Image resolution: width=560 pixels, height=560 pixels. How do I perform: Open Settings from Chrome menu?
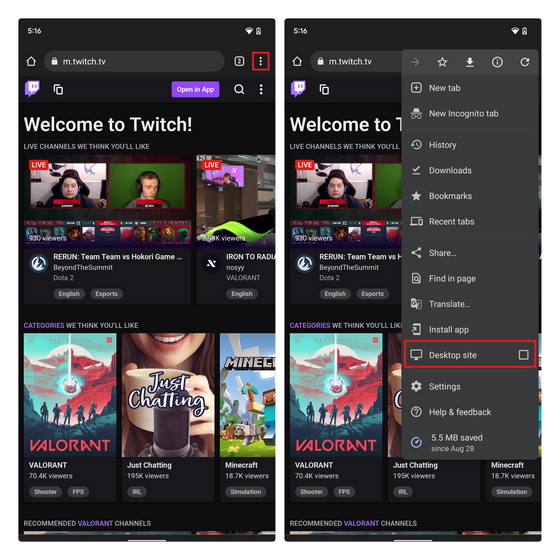[x=470, y=386]
